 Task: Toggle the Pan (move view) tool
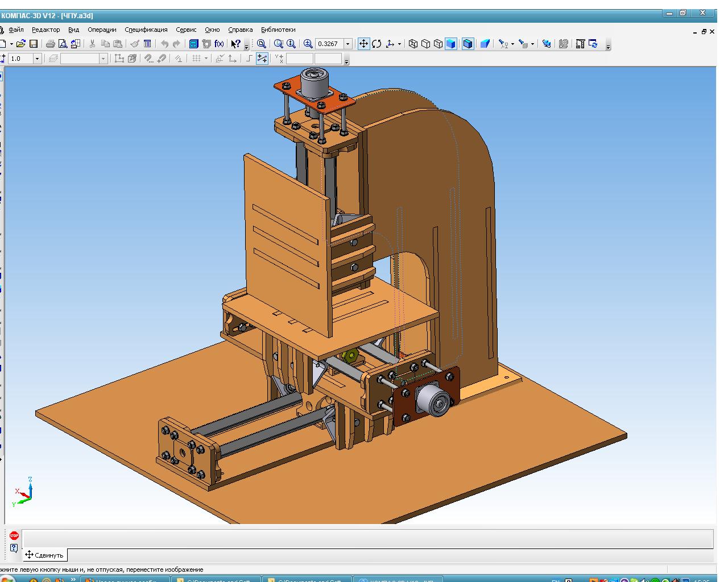pyautogui.click(x=363, y=44)
